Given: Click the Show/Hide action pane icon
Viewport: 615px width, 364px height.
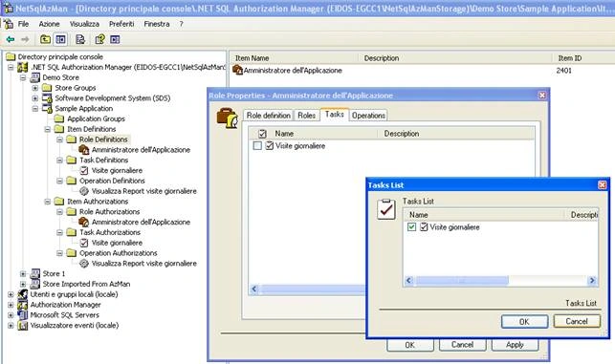Looking at the screenshot, I should click(x=115, y=39).
